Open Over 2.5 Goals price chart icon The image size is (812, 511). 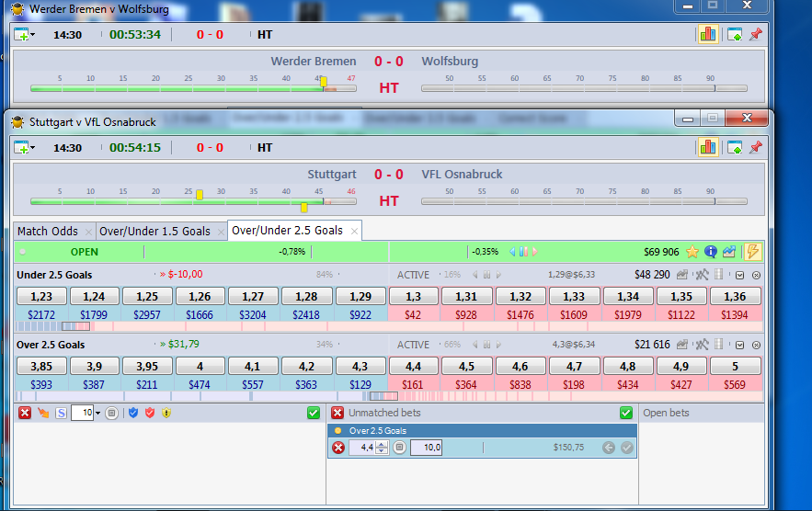pyautogui.click(x=682, y=345)
